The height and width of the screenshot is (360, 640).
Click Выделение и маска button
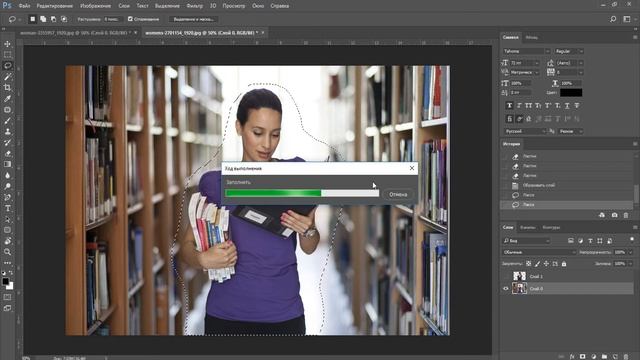point(193,19)
